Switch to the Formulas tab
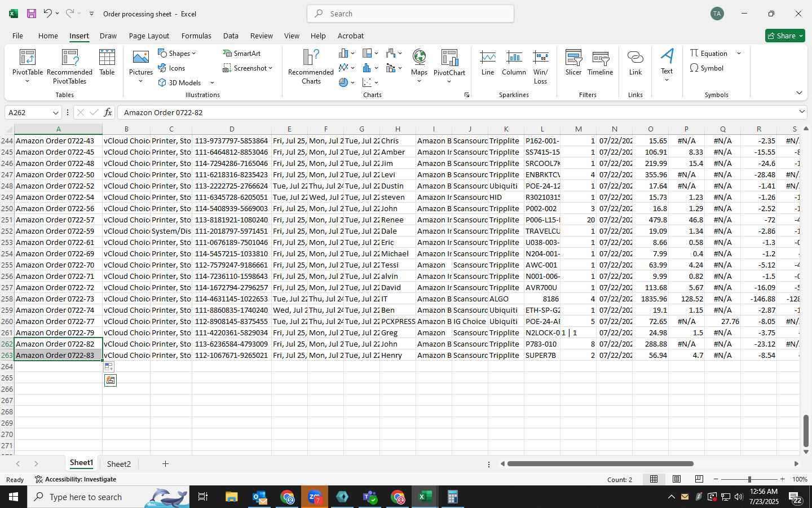Image resolution: width=812 pixels, height=508 pixels. pyautogui.click(x=196, y=36)
